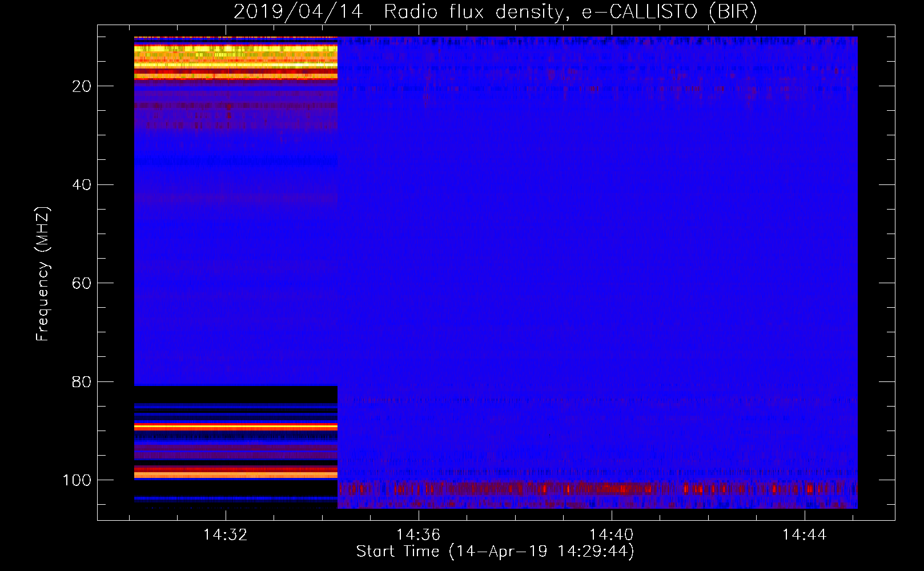Click the orange band just below 100 MHz

[x=236, y=474]
